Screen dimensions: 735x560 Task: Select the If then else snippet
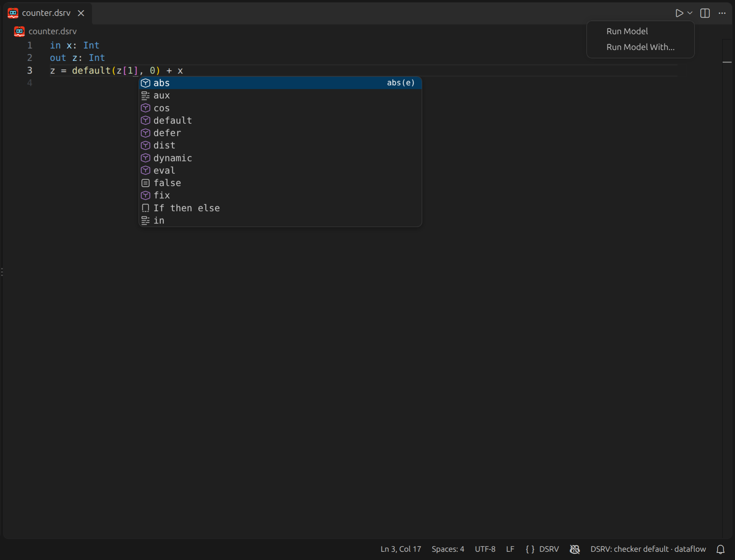pos(280,208)
